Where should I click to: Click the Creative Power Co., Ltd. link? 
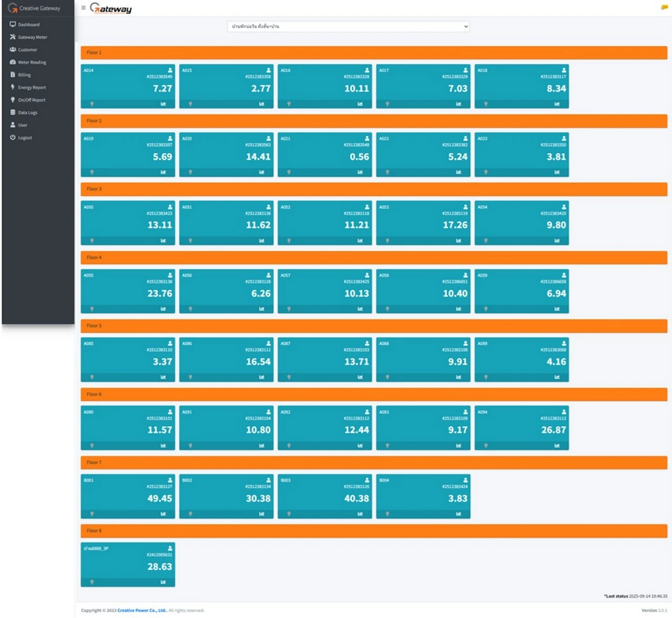[142, 610]
